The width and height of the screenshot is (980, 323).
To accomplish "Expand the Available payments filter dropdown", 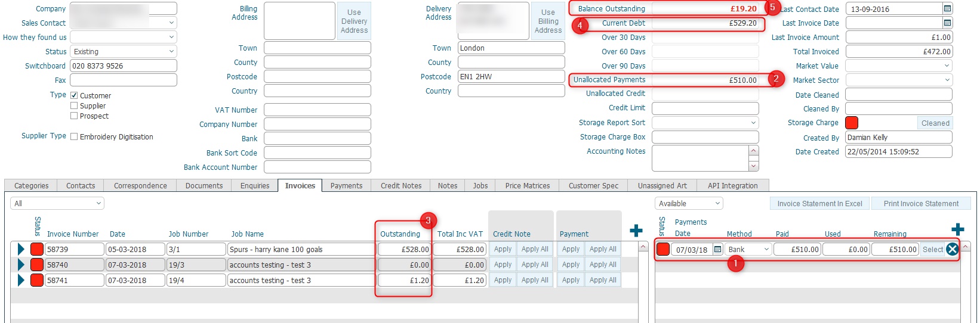I will pos(689,204).
